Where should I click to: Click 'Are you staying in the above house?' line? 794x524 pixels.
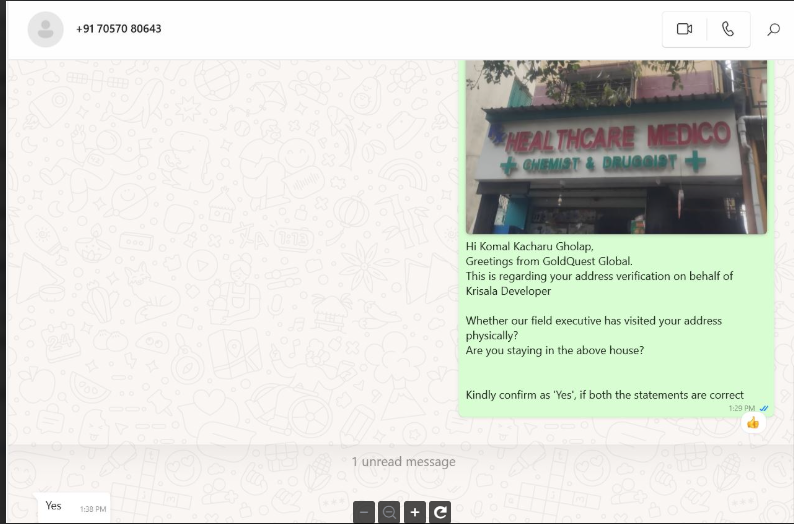(555, 350)
